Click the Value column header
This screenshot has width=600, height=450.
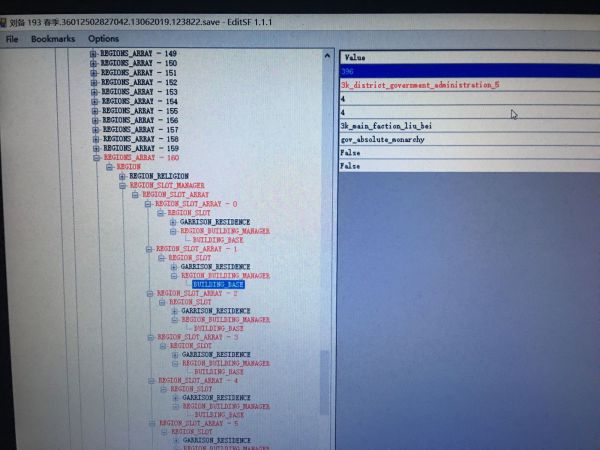tap(355, 58)
